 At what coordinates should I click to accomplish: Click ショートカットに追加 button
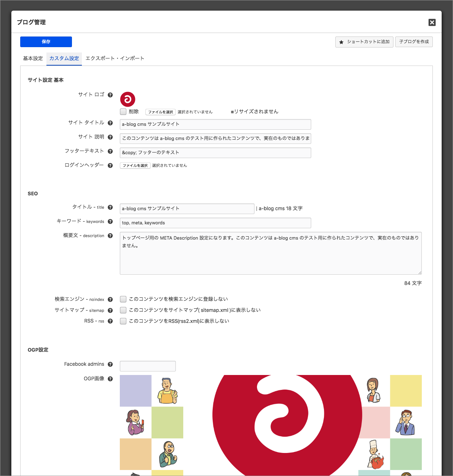[364, 42]
